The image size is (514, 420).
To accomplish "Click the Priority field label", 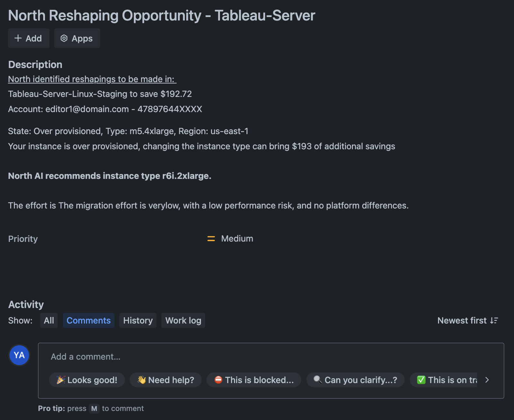I will tap(23, 239).
